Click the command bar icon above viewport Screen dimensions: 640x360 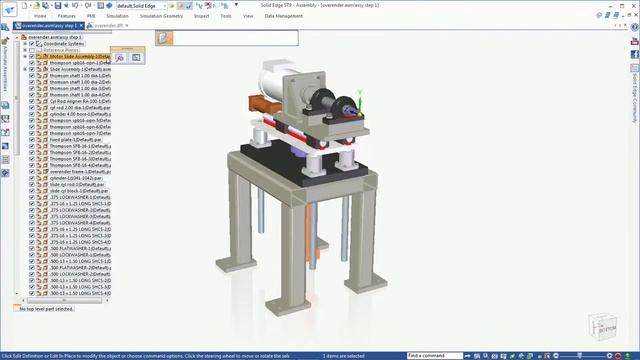point(164,38)
